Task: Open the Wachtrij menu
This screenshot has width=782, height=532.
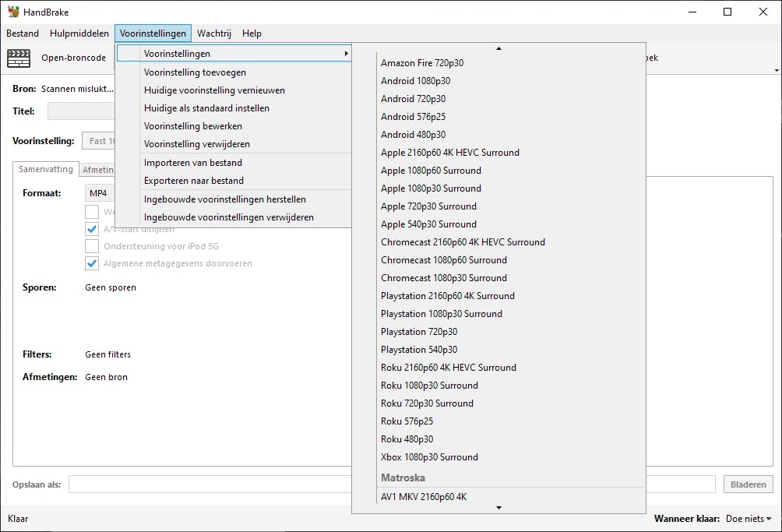Action: 214,33
